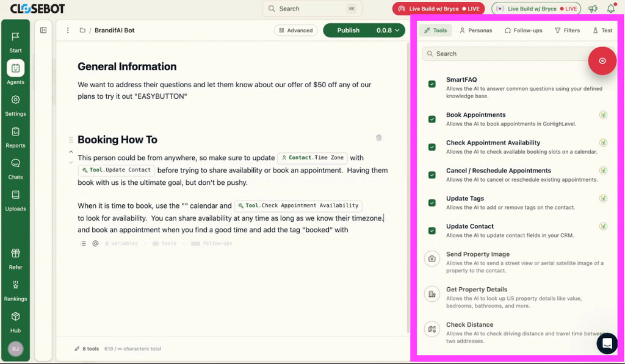
Task: Click the Booking How To heading
Action: point(117,140)
